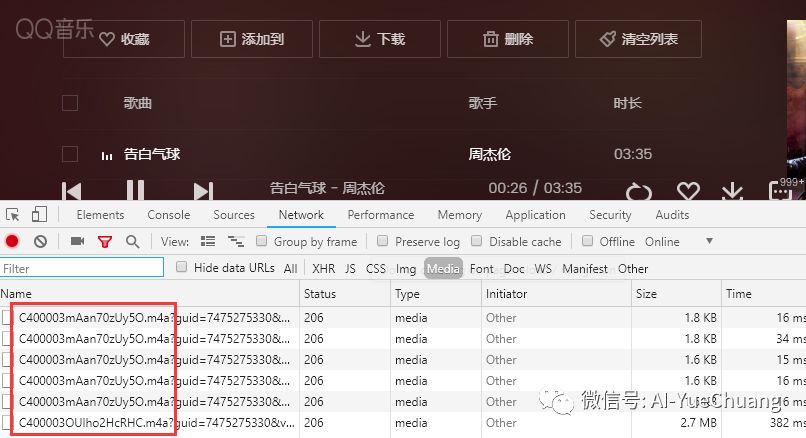The width and height of the screenshot is (806, 438).
Task: Filter requests by Font
Action: pos(482,269)
